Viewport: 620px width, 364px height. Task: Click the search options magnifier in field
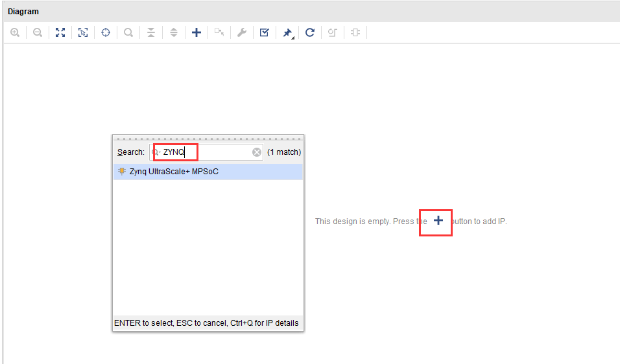(156, 152)
